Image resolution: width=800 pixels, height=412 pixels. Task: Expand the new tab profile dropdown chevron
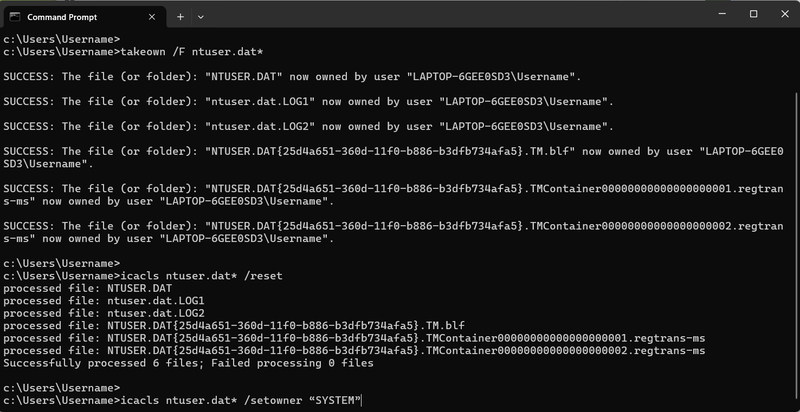click(201, 17)
